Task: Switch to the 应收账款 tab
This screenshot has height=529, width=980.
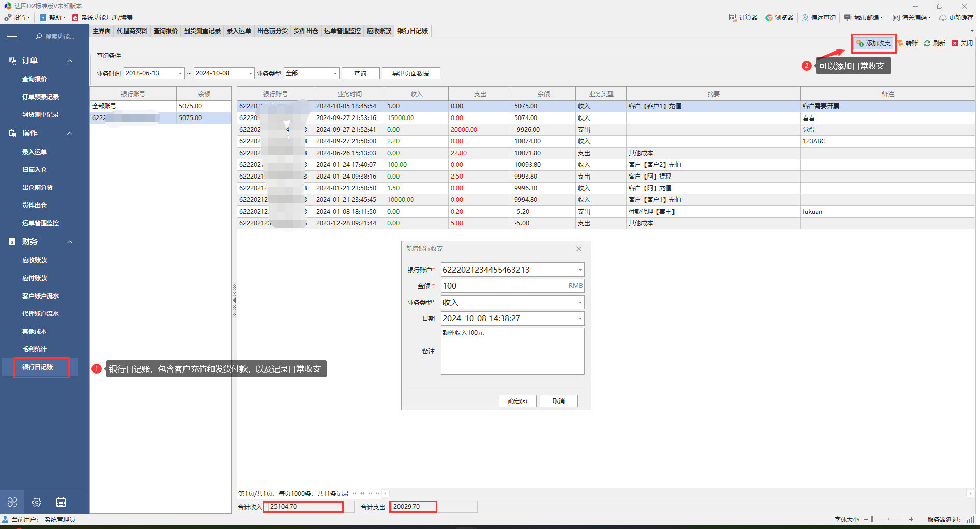Action: [379, 31]
